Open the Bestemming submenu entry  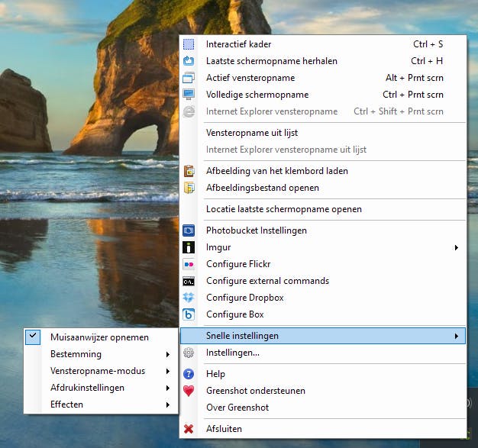[x=101, y=354]
